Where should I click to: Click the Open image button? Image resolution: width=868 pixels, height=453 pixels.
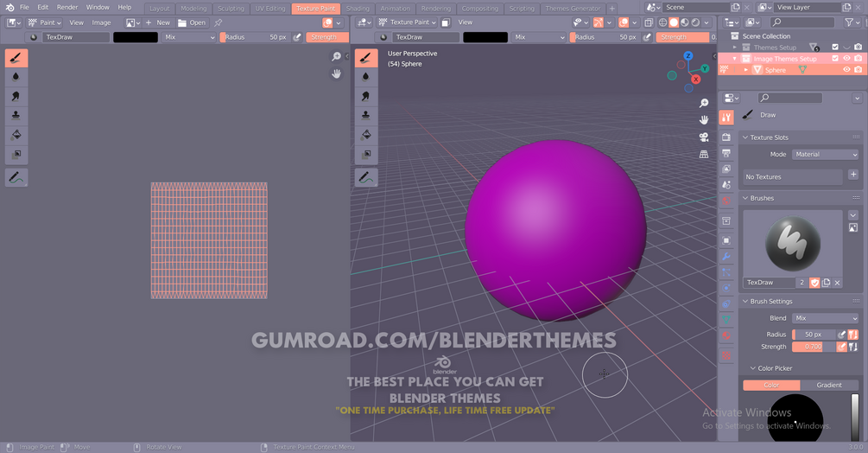pyautogui.click(x=192, y=22)
